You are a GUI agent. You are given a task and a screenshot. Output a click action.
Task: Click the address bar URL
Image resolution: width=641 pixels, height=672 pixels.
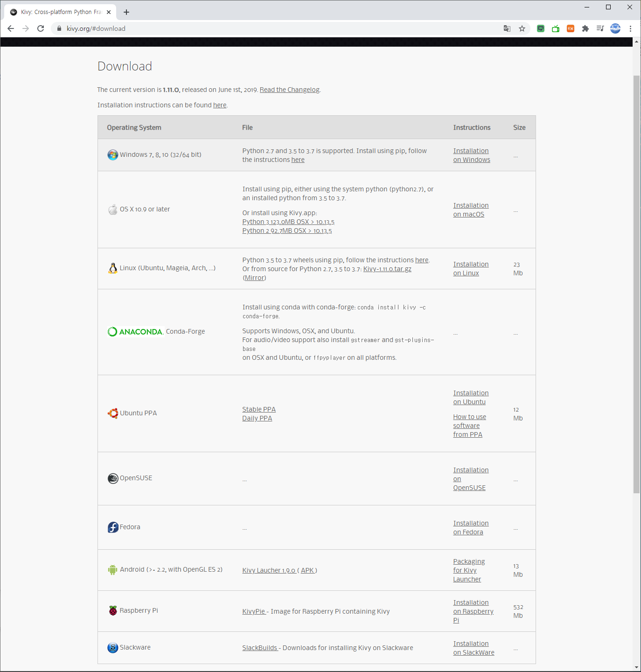[96, 28]
